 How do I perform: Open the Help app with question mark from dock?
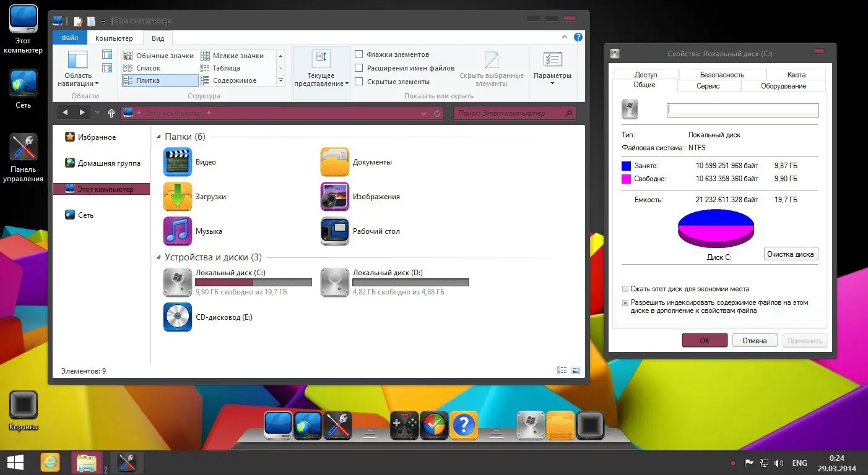464,426
